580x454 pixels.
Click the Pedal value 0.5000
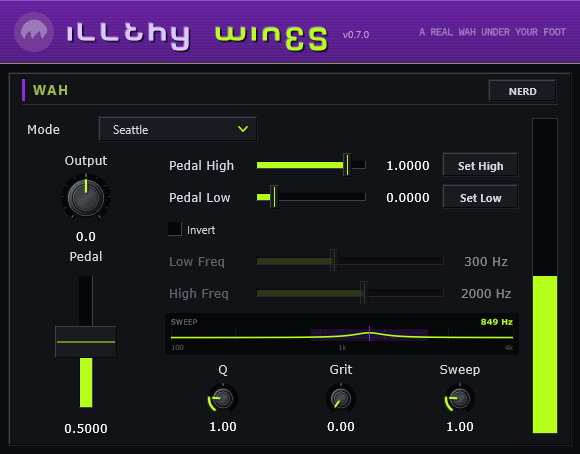pyautogui.click(x=86, y=428)
